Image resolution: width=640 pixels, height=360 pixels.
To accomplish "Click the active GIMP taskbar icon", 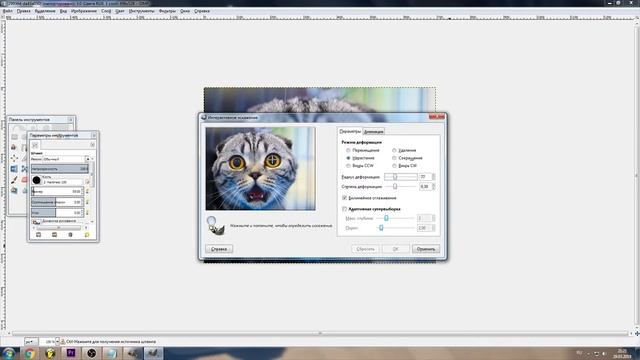I will (153, 353).
